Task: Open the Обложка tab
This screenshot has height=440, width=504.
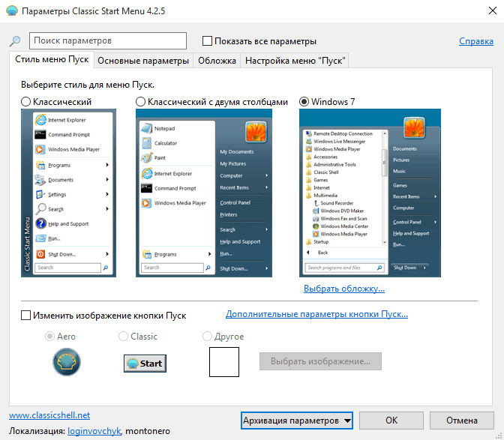Action: coord(217,61)
